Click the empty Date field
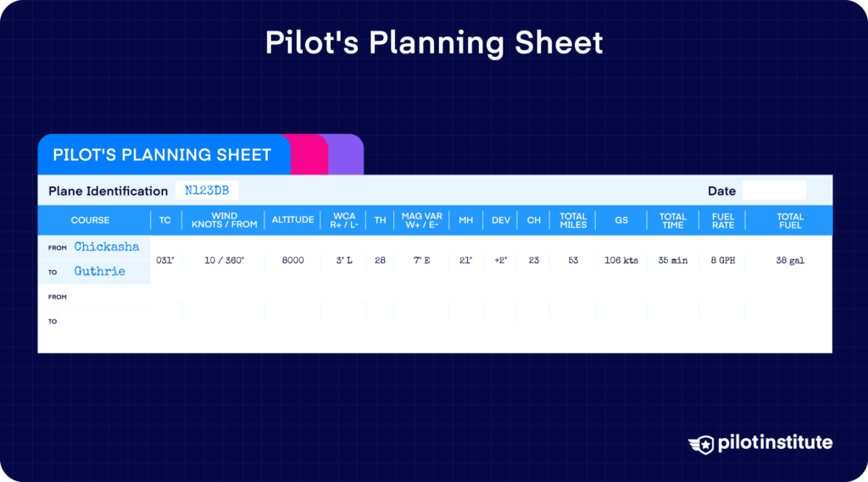The image size is (868, 482). (x=774, y=191)
